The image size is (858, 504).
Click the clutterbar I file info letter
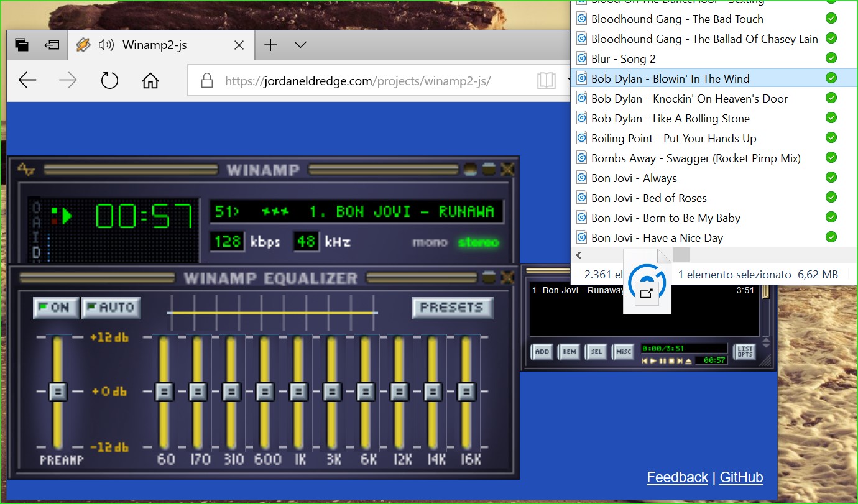[x=37, y=237]
